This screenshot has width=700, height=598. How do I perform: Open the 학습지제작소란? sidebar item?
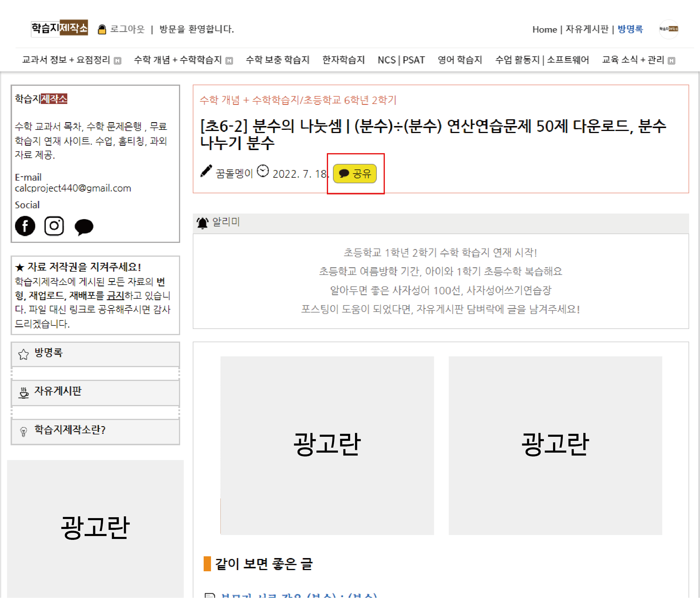[70, 429]
